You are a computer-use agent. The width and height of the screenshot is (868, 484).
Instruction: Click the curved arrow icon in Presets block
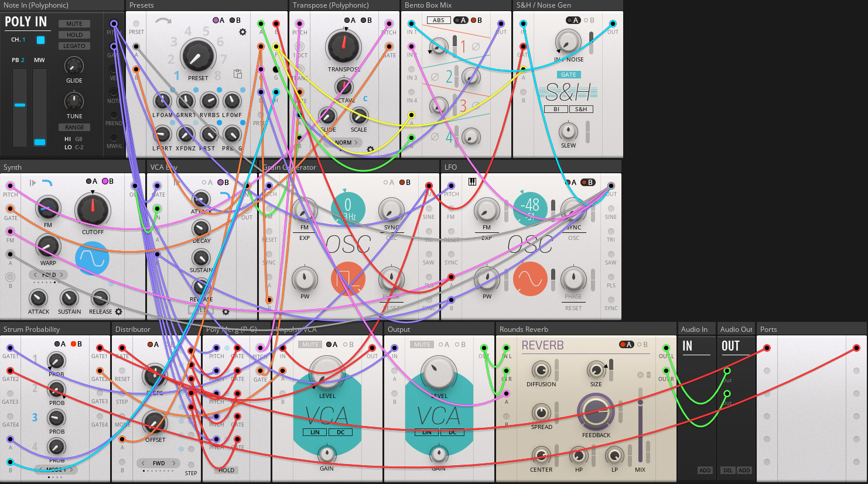163,20
